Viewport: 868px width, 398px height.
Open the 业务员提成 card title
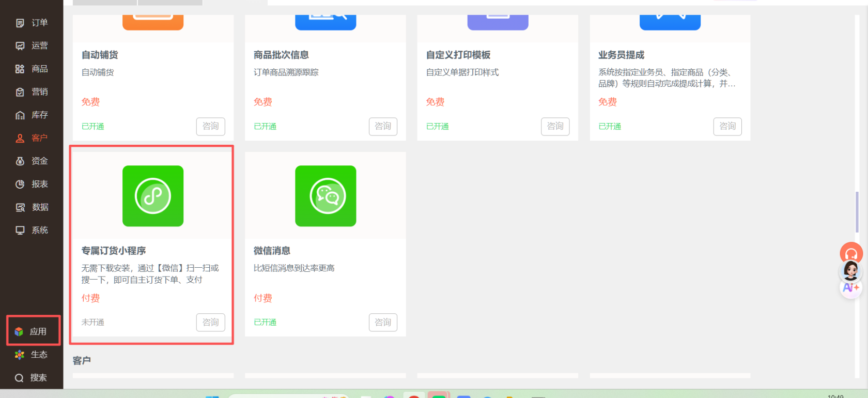[621, 55]
